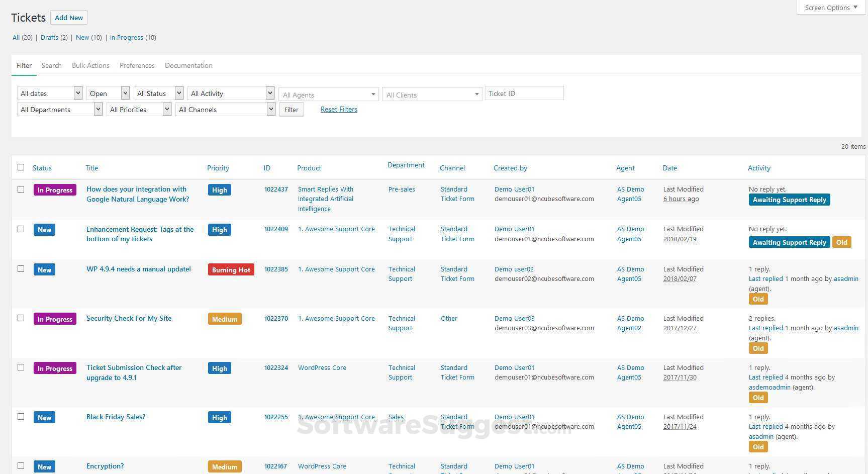Image resolution: width=868 pixels, height=474 pixels.
Task: Click the In Progress badge for ticket 1022437
Action: pos(55,190)
